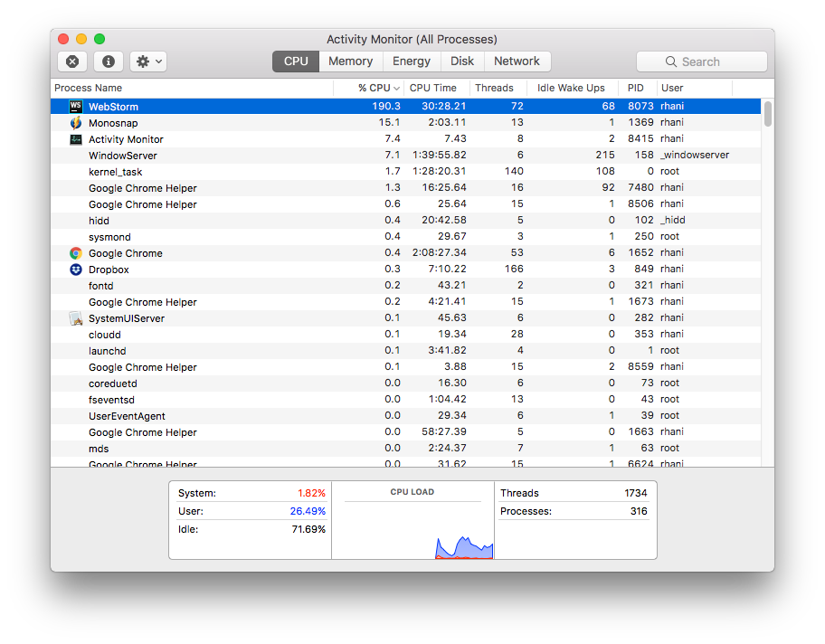Select the cloudd process row
Screen dimensions: 825x644
[405, 335]
